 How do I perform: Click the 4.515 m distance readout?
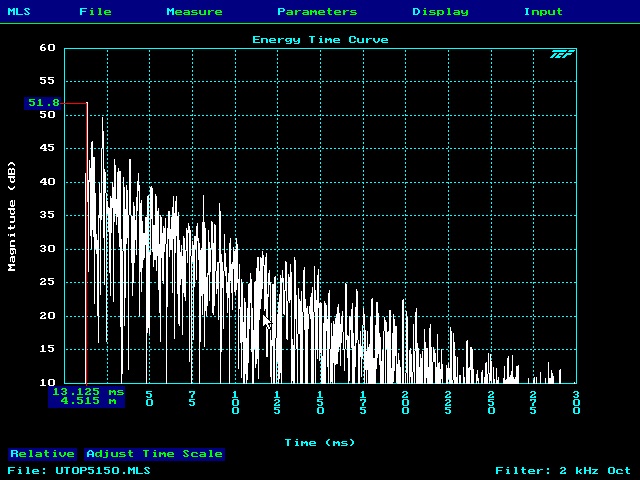[87, 402]
